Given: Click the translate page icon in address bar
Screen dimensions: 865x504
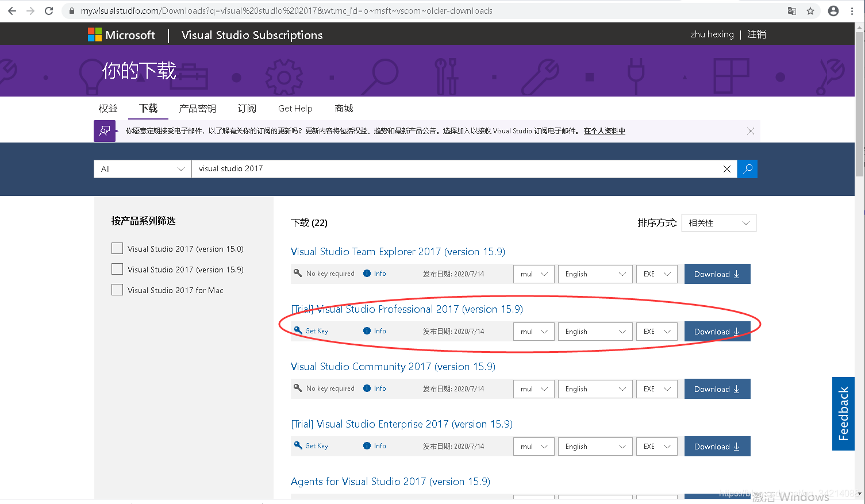Looking at the screenshot, I should pyautogui.click(x=792, y=11).
